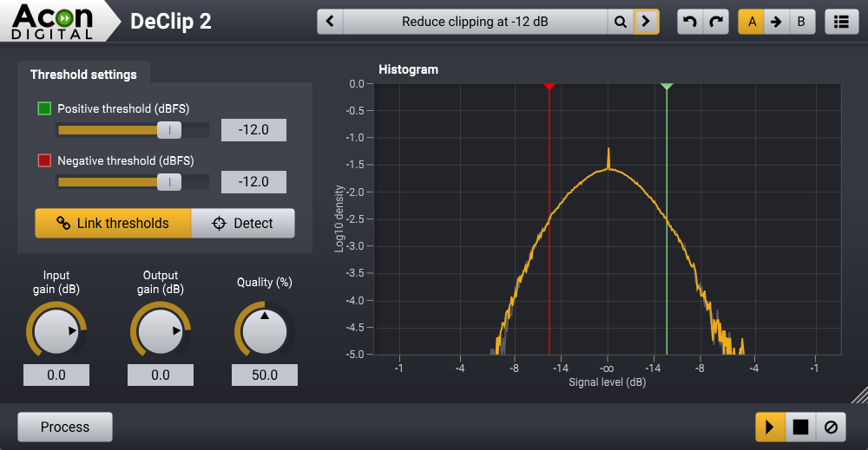Toggle the bypass icon

[831, 427]
